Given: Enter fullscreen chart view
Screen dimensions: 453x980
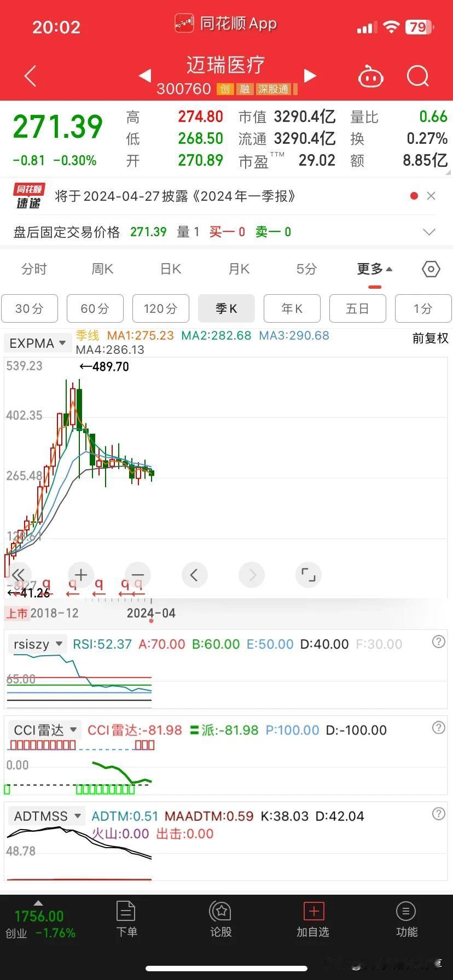Looking at the screenshot, I should coord(309,575).
